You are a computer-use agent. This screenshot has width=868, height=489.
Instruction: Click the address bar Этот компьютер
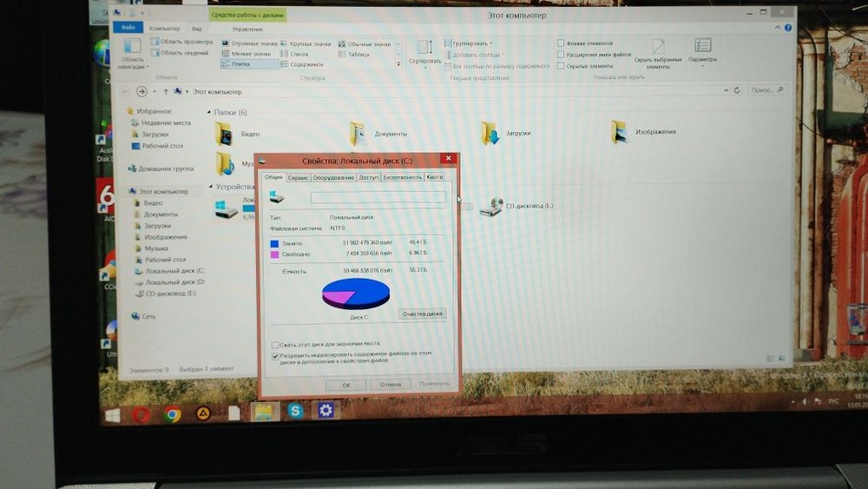pyautogui.click(x=217, y=92)
